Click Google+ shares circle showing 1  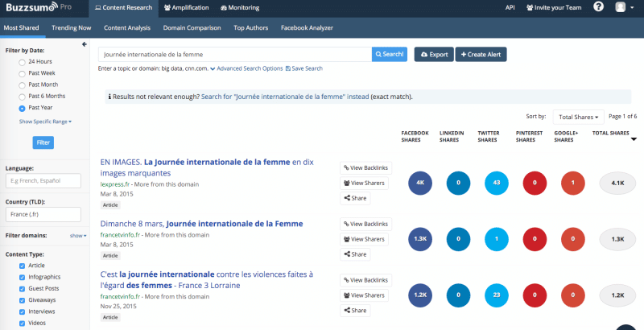pos(573,183)
